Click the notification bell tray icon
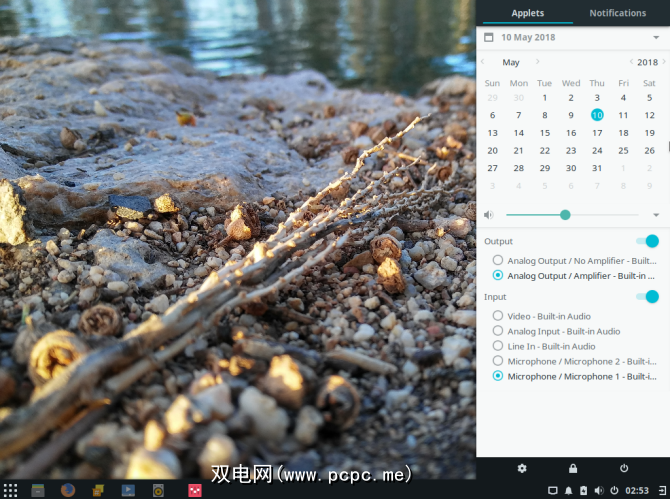 tap(568, 490)
